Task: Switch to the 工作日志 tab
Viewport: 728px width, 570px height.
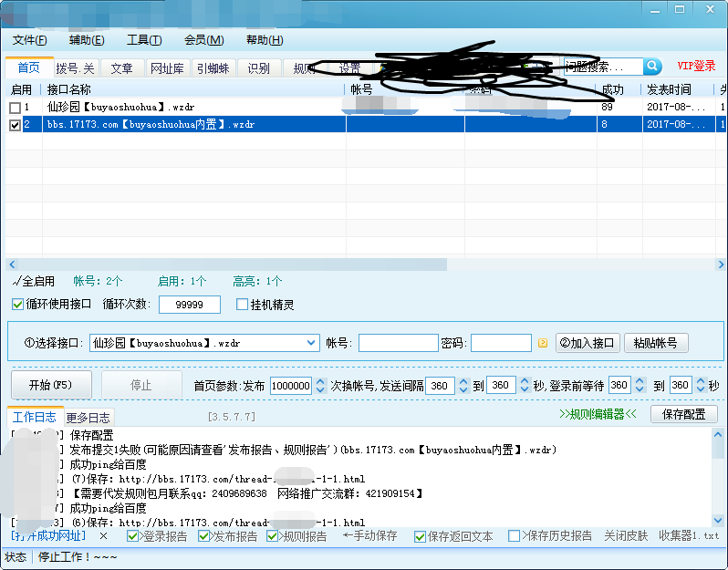Action: pyautogui.click(x=35, y=417)
